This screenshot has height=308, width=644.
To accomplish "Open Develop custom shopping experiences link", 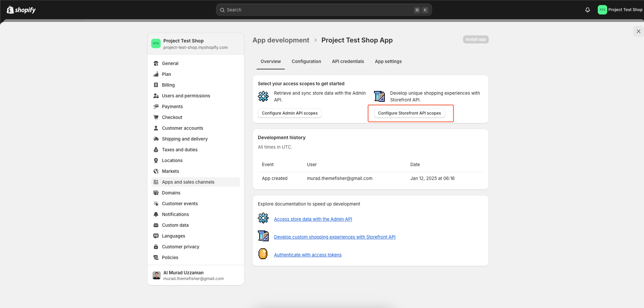I will point(335,237).
